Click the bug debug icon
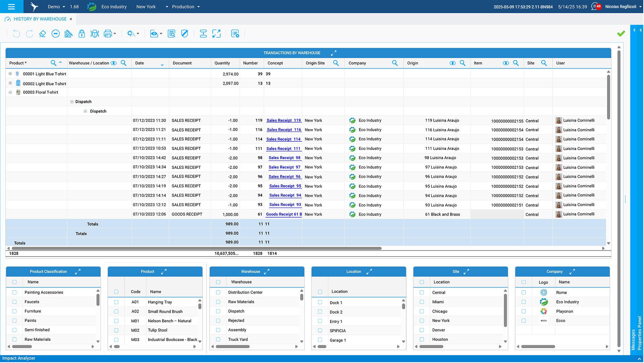Screen dimensions: 644x363 [95, 34]
